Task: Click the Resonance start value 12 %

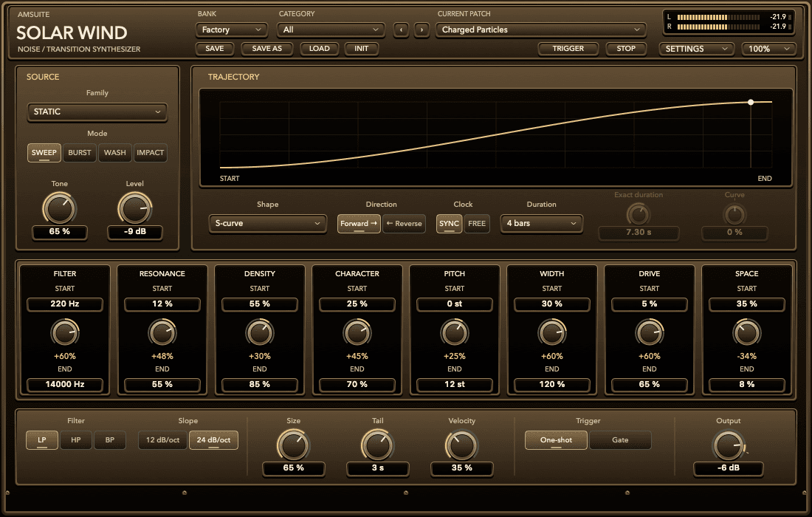Action: click(x=162, y=304)
